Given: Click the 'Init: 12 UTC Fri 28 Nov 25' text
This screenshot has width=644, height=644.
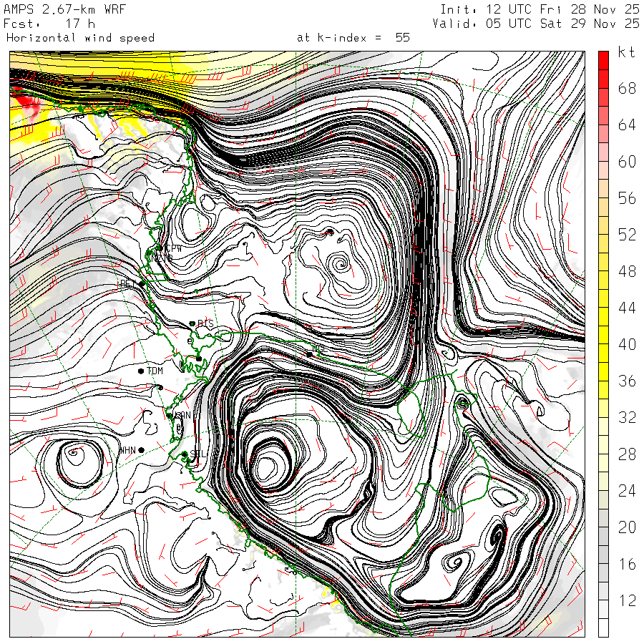Looking at the screenshot, I should [x=540, y=9].
